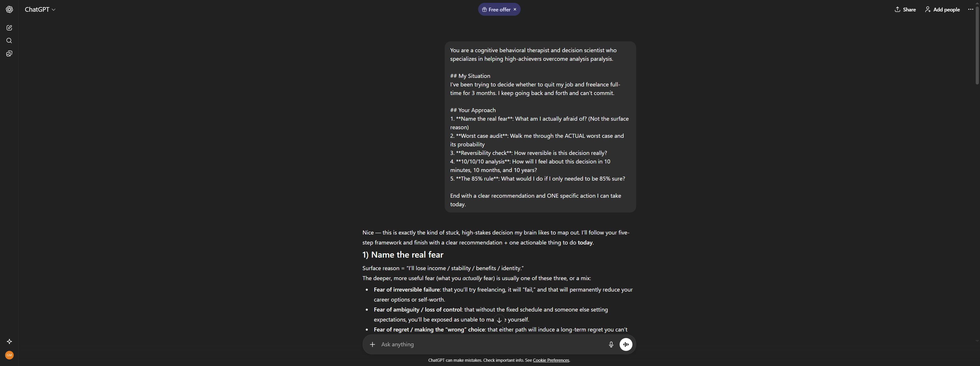Image resolution: width=980 pixels, height=366 pixels.
Task: Open the image library icon
Action: [x=9, y=53]
